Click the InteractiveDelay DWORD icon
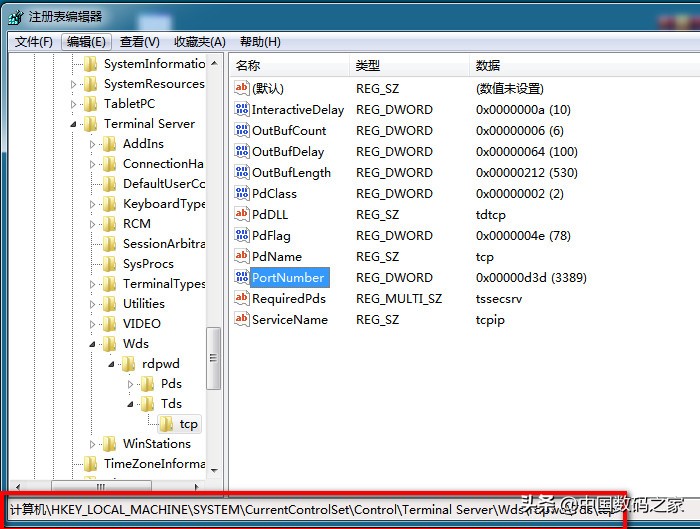The width and height of the screenshot is (700, 529). coord(241,110)
